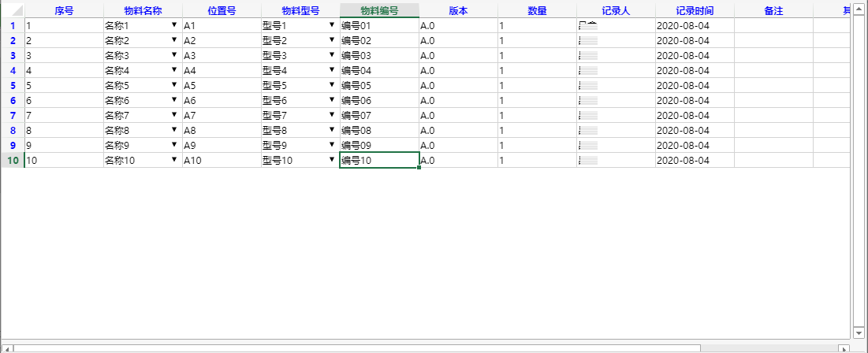Select row header 1
Viewport: 868px width, 353px height.
[13, 25]
